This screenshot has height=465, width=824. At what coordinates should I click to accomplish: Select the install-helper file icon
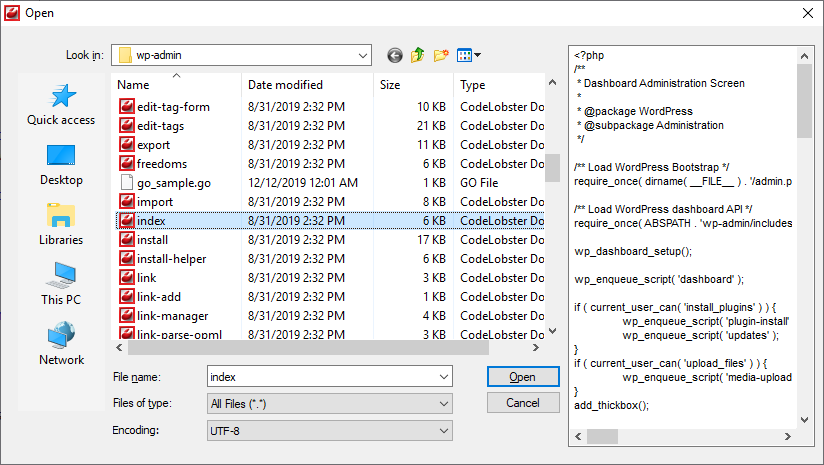[x=127, y=259]
